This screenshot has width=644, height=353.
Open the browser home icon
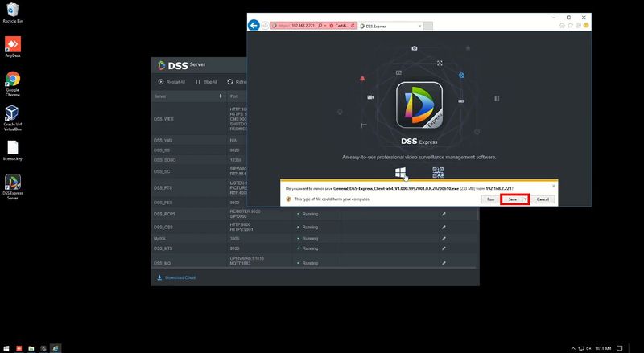(x=562, y=26)
